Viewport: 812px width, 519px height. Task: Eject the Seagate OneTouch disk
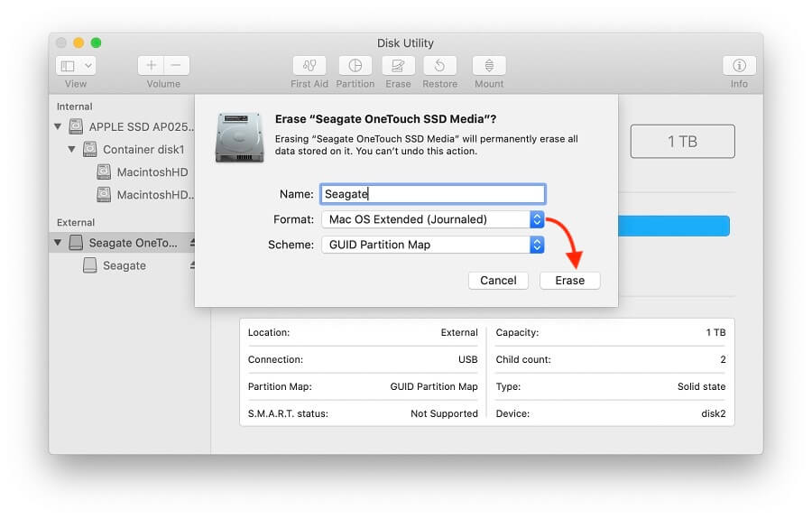(192, 243)
